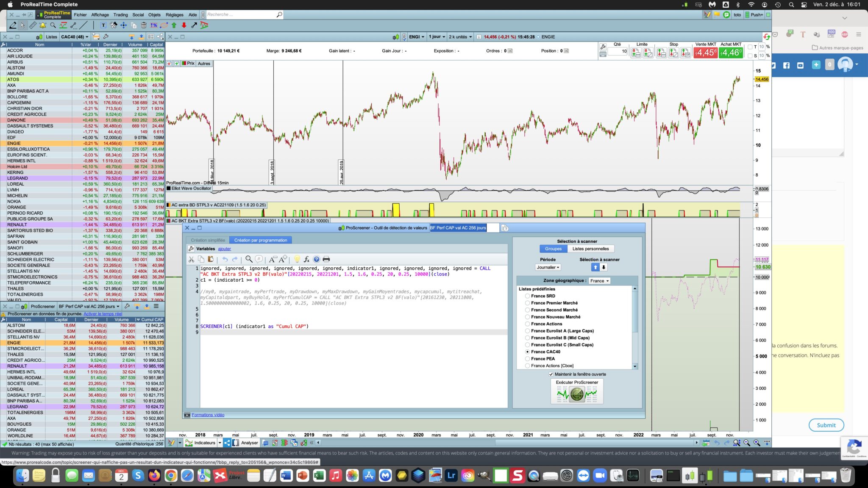
Task: Click the cut scissors icon in editor
Action: click(x=191, y=259)
